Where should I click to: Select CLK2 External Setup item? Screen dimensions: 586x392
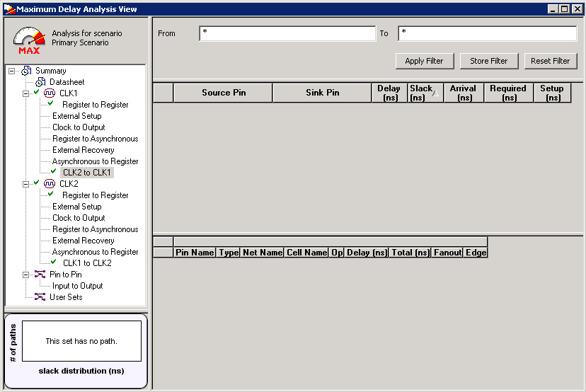point(77,207)
